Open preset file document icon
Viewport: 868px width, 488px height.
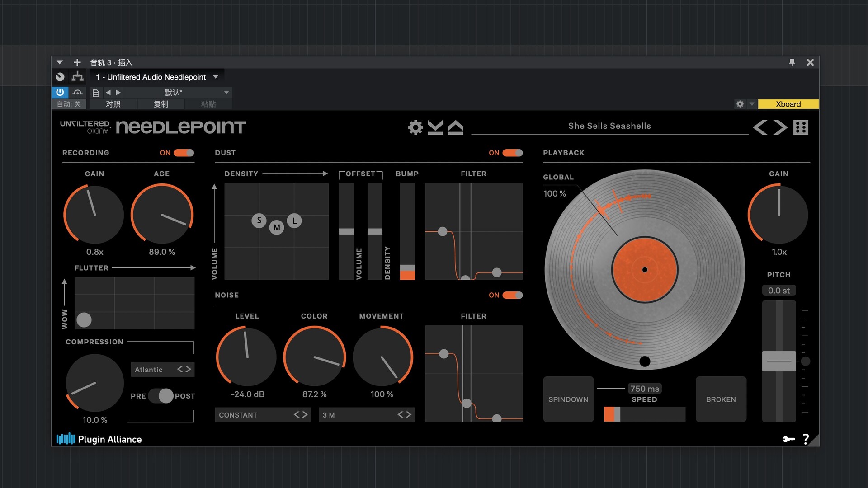pyautogui.click(x=95, y=93)
